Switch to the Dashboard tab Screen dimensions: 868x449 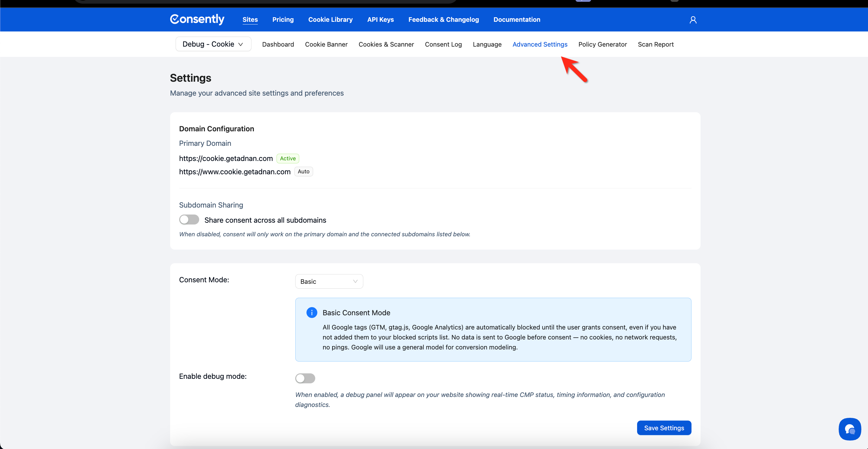pyautogui.click(x=278, y=44)
